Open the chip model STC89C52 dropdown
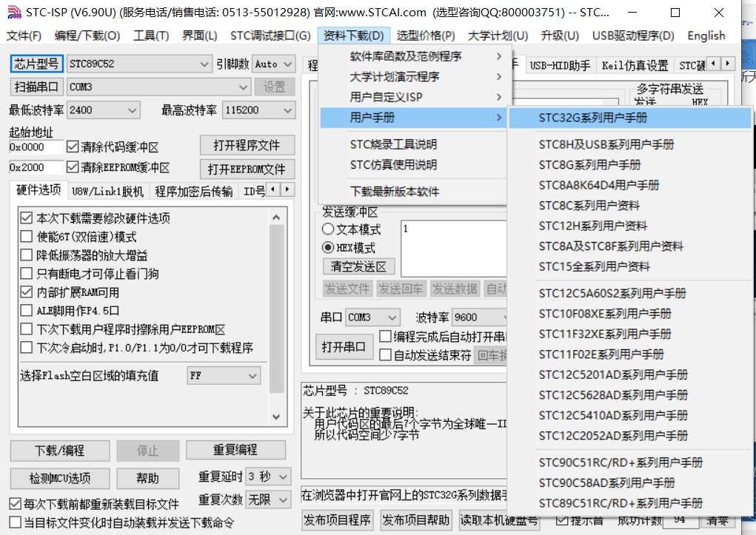 pos(139,64)
